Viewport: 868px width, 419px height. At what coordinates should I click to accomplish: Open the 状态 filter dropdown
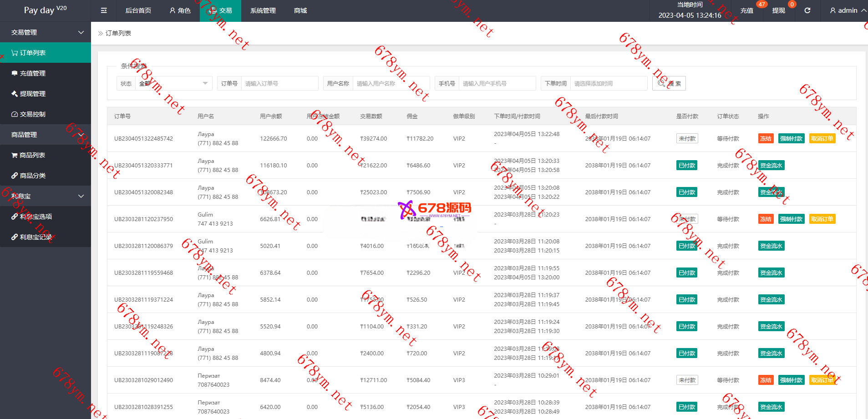coord(173,83)
